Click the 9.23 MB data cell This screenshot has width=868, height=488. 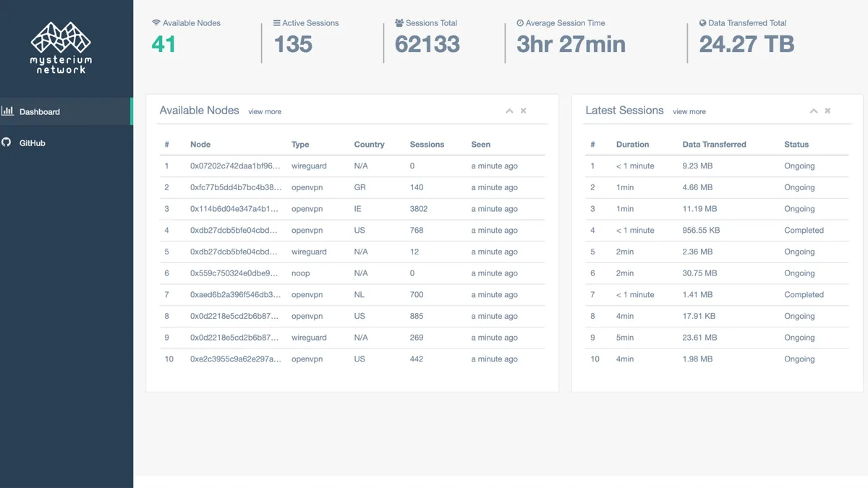[x=697, y=166]
